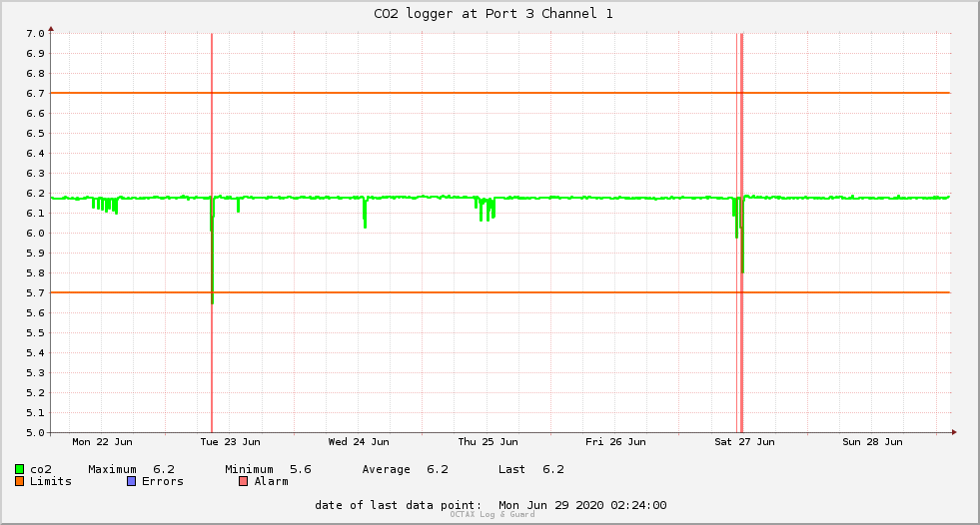Click the 5.7 y-axis label
The image size is (980, 525).
point(35,292)
